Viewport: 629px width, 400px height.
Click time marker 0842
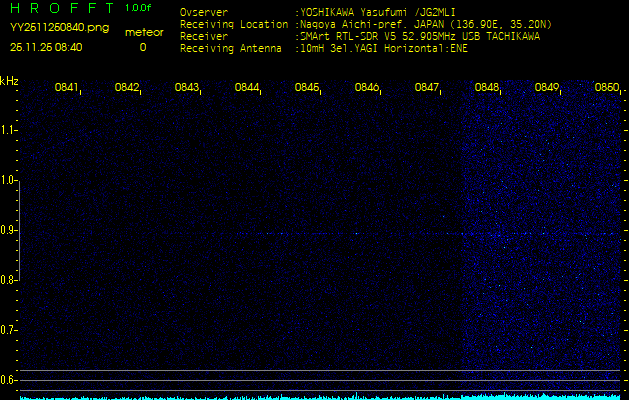point(126,87)
